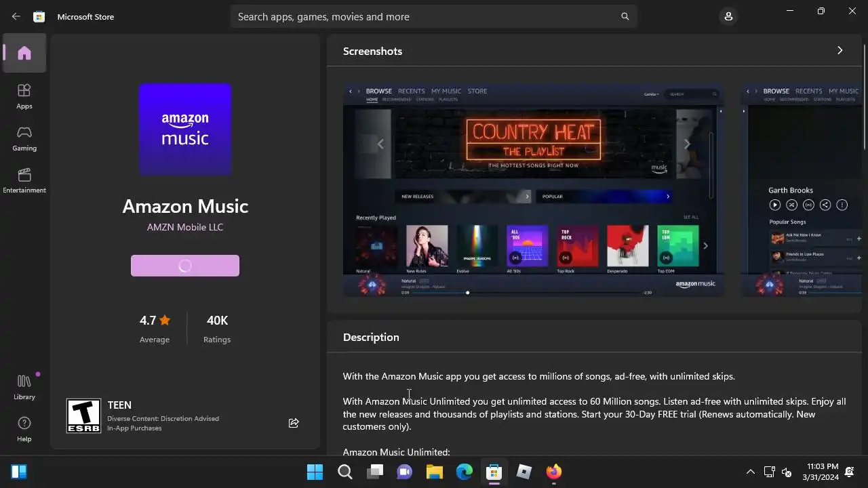Focus the Search apps, games, movies field
The width and height of the screenshot is (868, 488).
tap(434, 16)
